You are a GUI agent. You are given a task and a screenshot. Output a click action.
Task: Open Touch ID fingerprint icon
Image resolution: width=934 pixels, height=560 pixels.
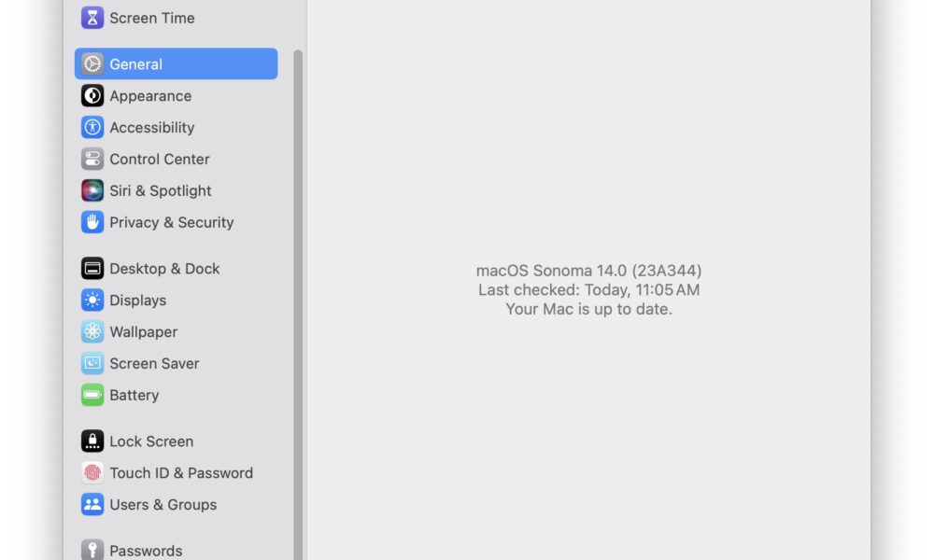coord(92,472)
